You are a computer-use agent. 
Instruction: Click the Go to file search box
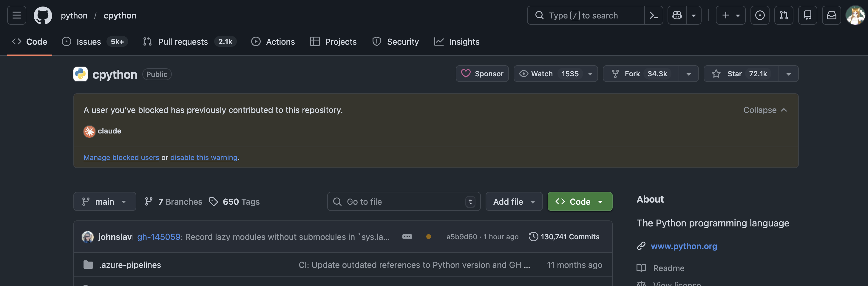click(x=404, y=202)
